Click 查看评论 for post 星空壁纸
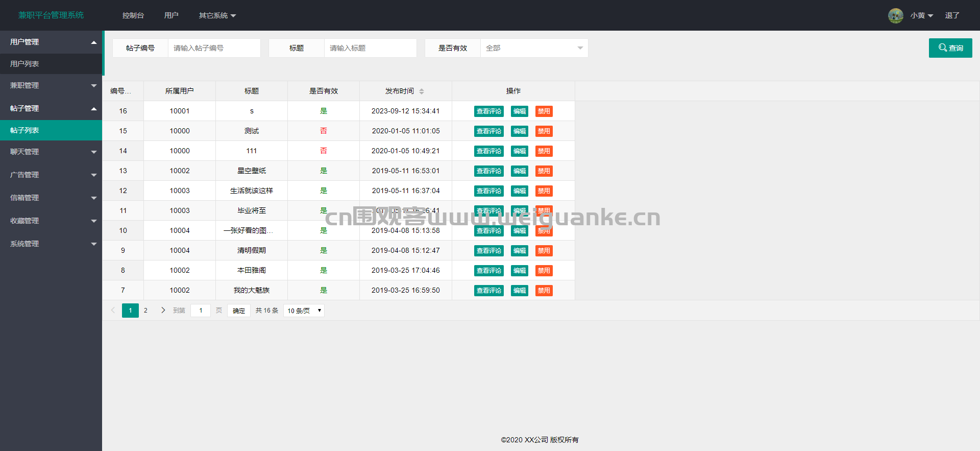This screenshot has width=980, height=451. coord(489,171)
